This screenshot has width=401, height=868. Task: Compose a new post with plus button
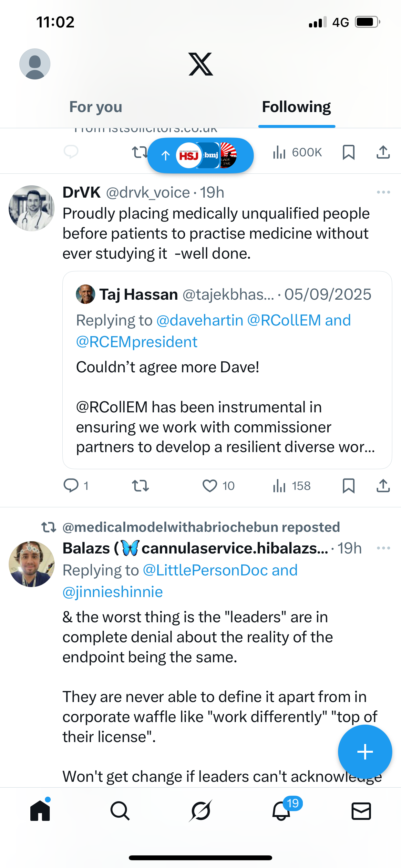(365, 752)
